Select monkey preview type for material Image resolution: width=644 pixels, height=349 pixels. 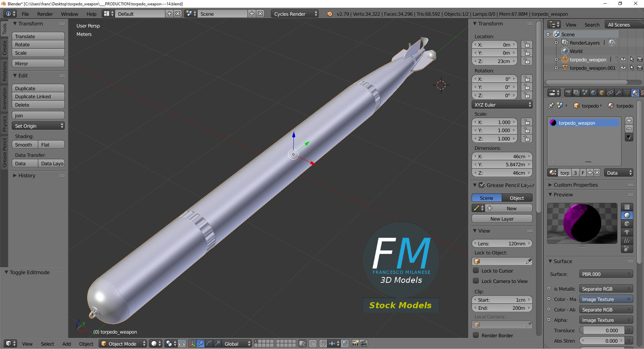(627, 232)
